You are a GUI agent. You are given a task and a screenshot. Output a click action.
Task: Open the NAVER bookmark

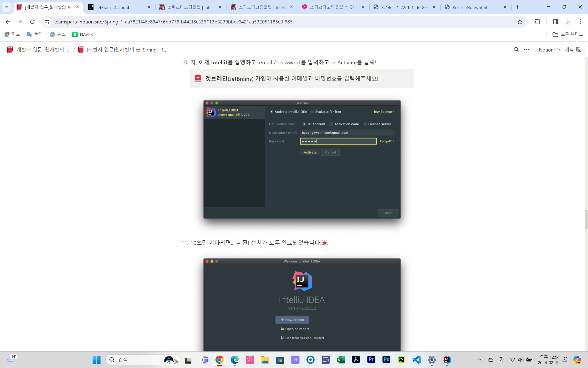click(83, 34)
